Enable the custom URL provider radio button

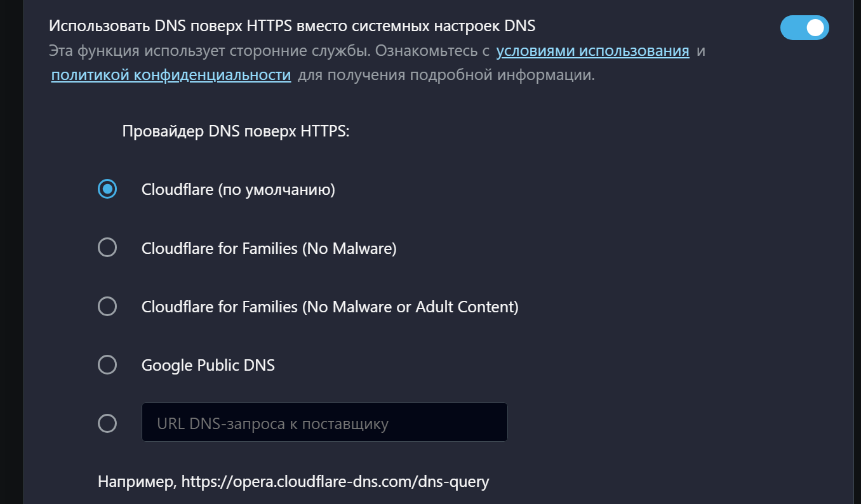107,423
